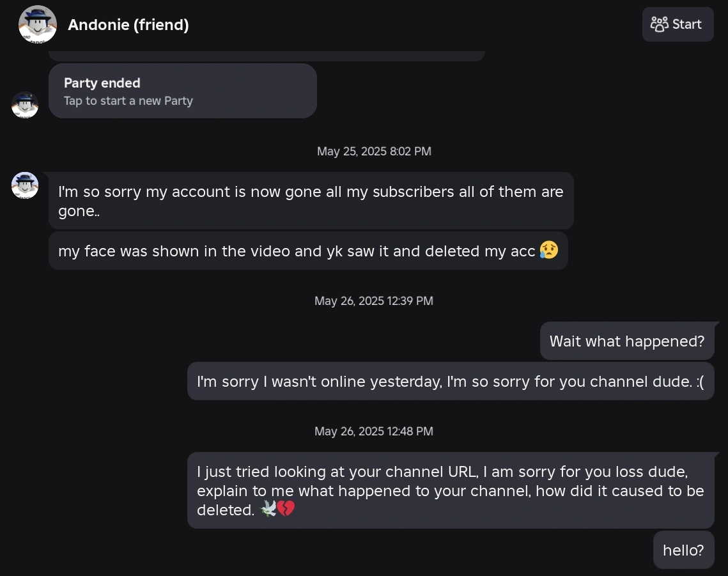Click the Start party button
The image size is (728, 576).
coord(678,24)
